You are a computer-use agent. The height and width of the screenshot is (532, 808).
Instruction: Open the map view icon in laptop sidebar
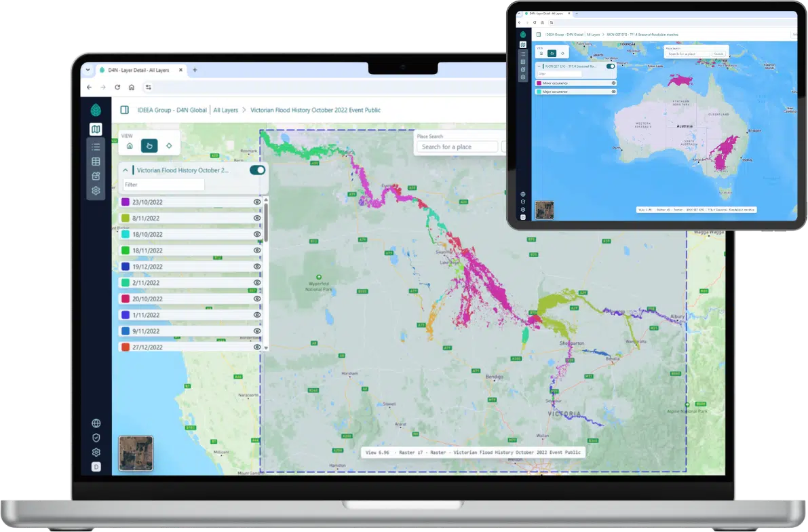point(96,130)
